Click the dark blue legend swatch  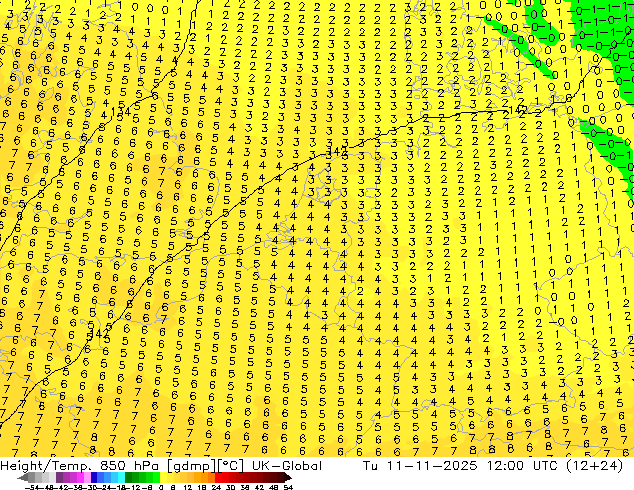point(94,478)
